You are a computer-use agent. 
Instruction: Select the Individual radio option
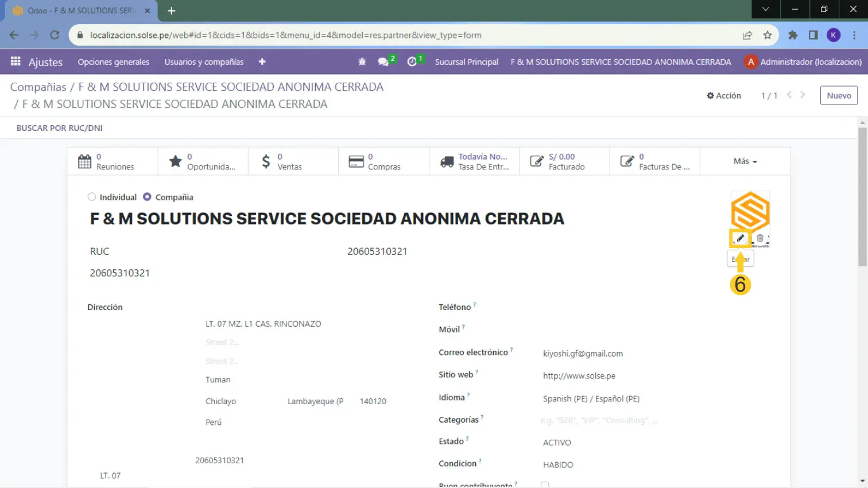(92, 197)
